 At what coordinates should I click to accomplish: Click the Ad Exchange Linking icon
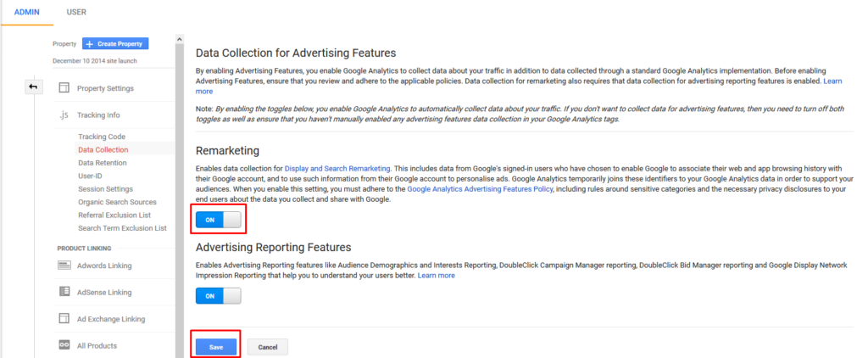(x=64, y=319)
